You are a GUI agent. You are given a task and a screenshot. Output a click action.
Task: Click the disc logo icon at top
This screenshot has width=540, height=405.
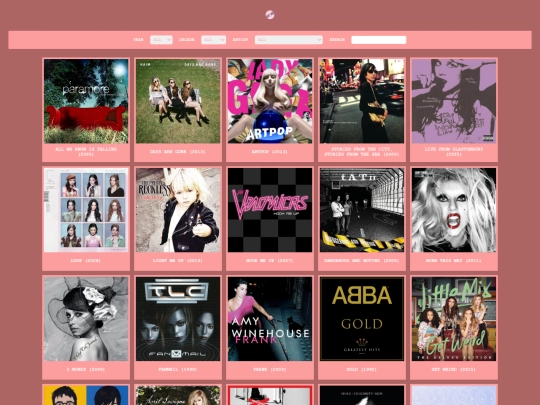tap(270, 15)
